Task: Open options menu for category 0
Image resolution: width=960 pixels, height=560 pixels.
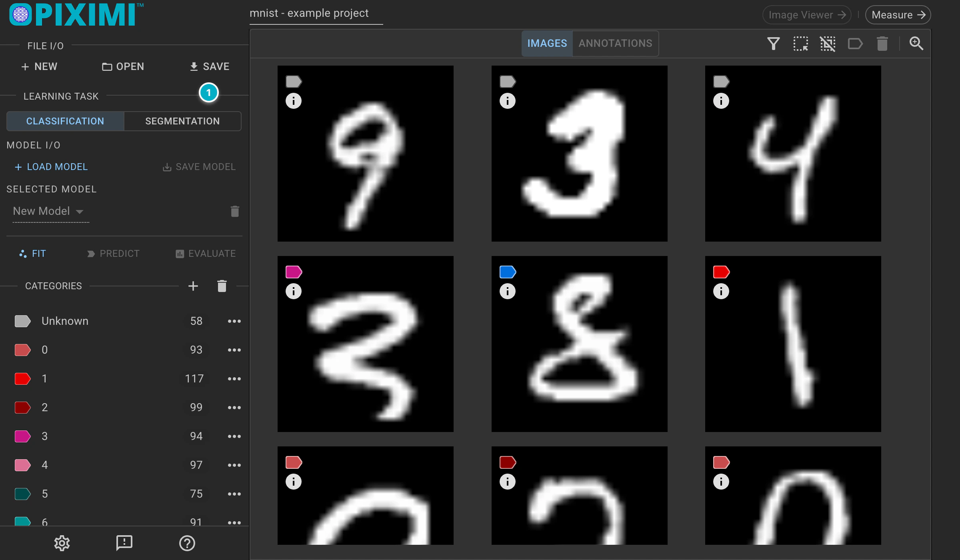Action: click(234, 350)
